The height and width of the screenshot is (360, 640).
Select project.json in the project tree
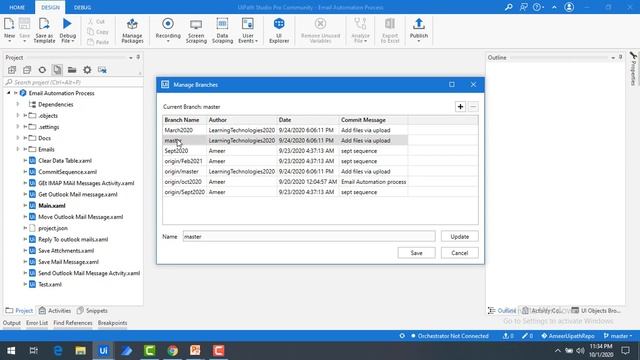point(53,228)
